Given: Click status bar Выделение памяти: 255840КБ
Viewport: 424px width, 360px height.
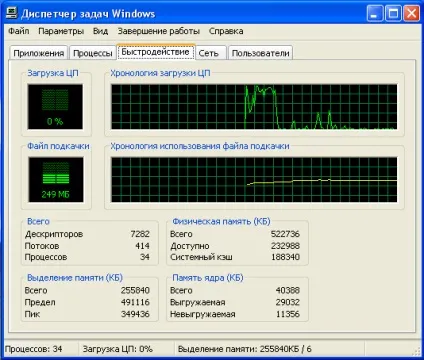Looking at the screenshot, I should click(244, 349).
